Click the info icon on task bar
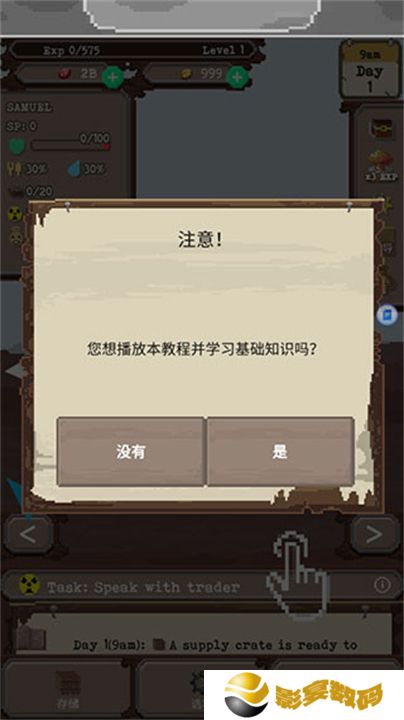The width and height of the screenshot is (404, 720). (x=382, y=585)
